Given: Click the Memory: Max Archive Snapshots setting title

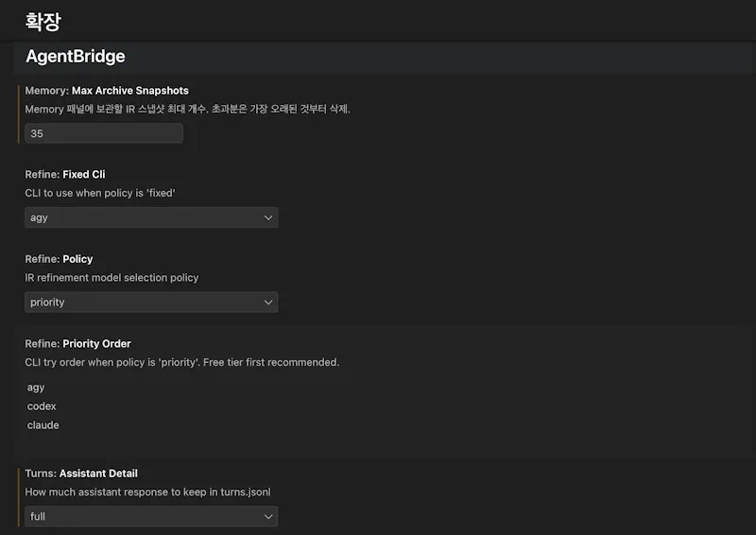Looking at the screenshot, I should [107, 91].
